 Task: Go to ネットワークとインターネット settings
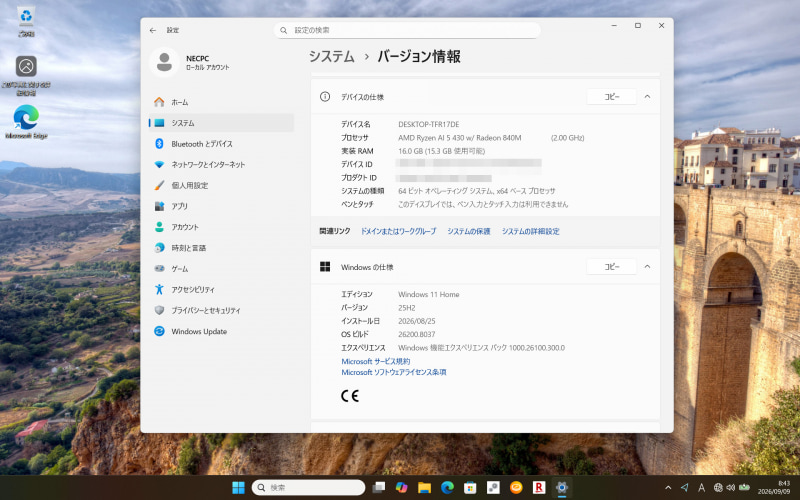coord(221,165)
